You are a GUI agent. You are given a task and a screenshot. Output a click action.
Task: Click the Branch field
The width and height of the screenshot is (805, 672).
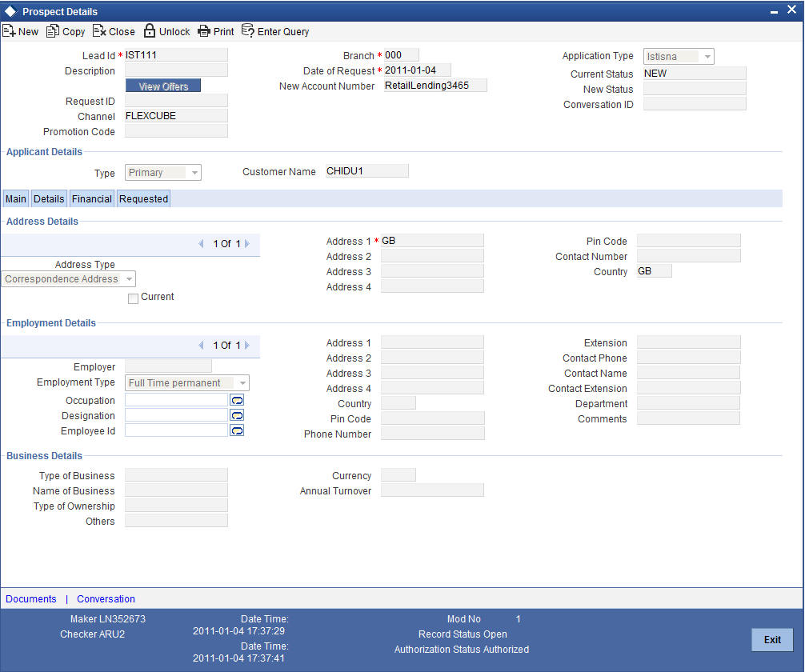(402, 55)
